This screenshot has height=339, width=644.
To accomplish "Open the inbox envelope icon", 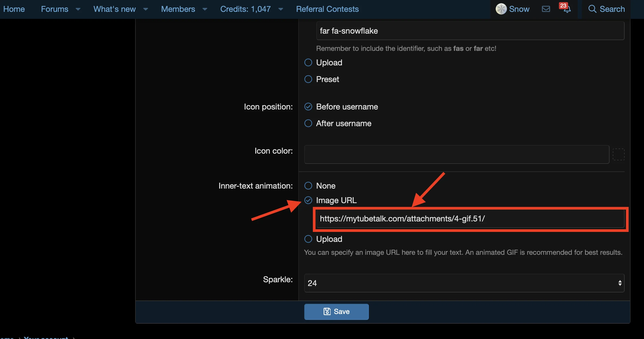I will click(x=546, y=9).
